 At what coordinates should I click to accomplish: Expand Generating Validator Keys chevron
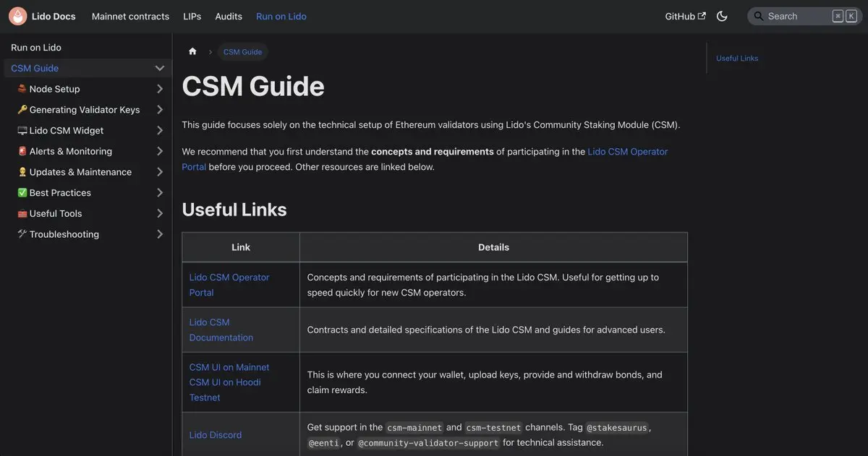click(160, 110)
